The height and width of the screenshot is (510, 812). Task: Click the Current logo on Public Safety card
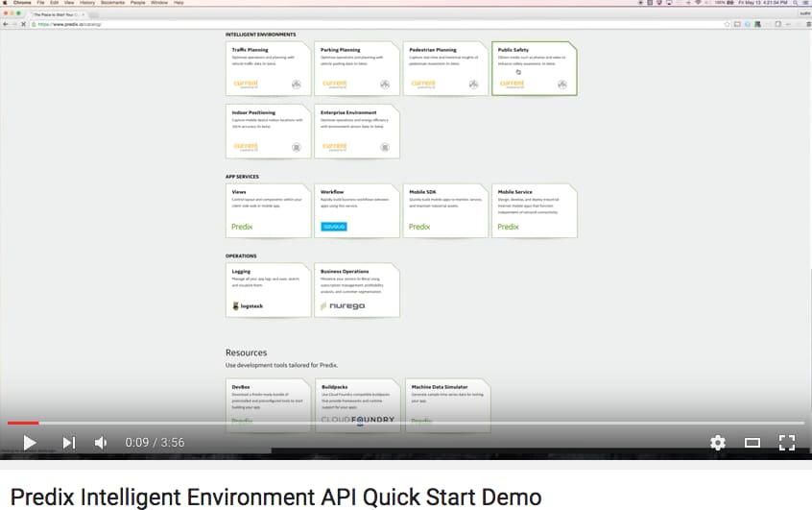click(x=512, y=84)
